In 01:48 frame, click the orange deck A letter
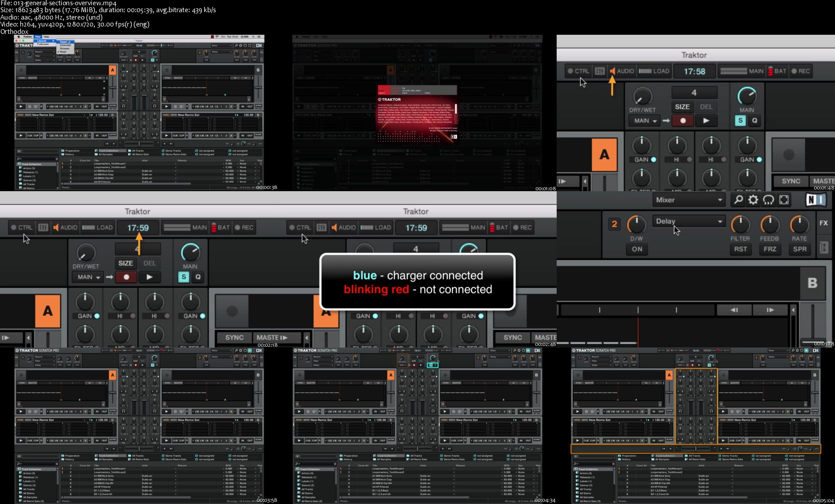 [x=604, y=155]
